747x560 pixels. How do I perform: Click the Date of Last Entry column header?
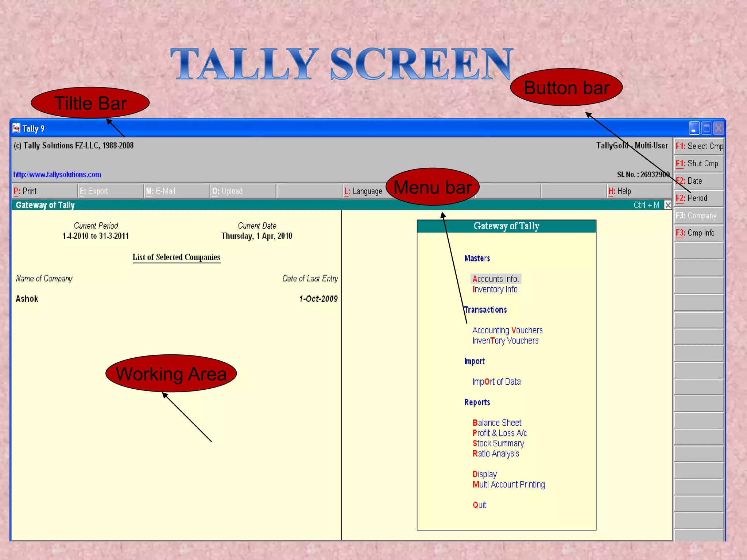310,279
